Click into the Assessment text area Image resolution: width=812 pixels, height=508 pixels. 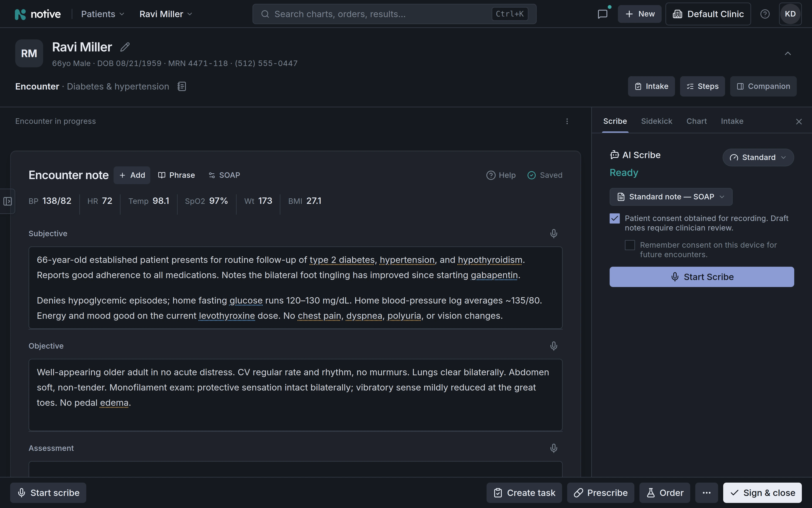coord(295,469)
